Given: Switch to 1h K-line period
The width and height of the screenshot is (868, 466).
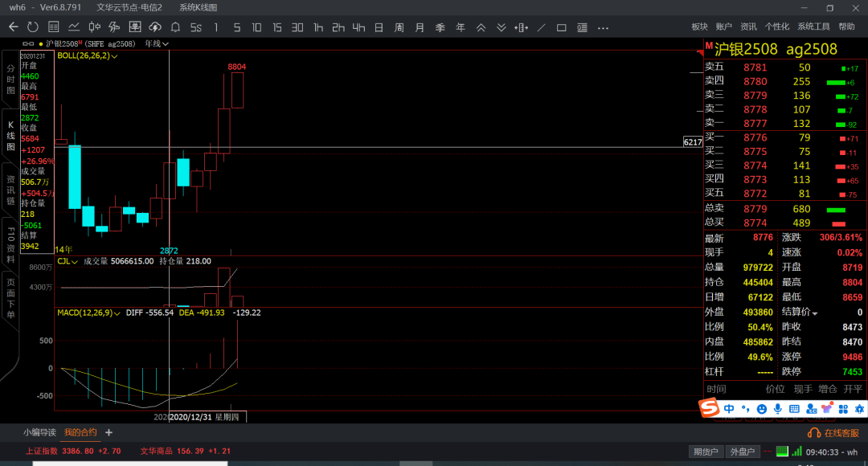Looking at the screenshot, I should pos(317,27).
